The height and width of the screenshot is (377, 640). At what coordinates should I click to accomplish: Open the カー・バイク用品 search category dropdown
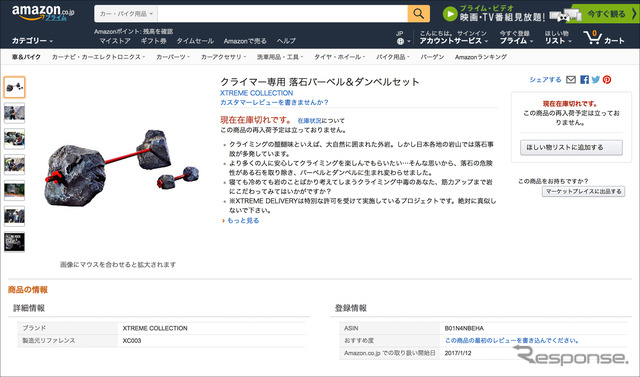coord(126,14)
